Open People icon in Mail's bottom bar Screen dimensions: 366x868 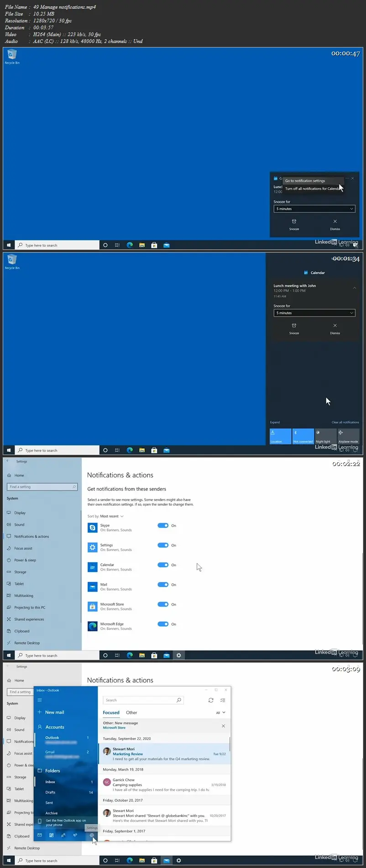pyautogui.click(x=63, y=835)
